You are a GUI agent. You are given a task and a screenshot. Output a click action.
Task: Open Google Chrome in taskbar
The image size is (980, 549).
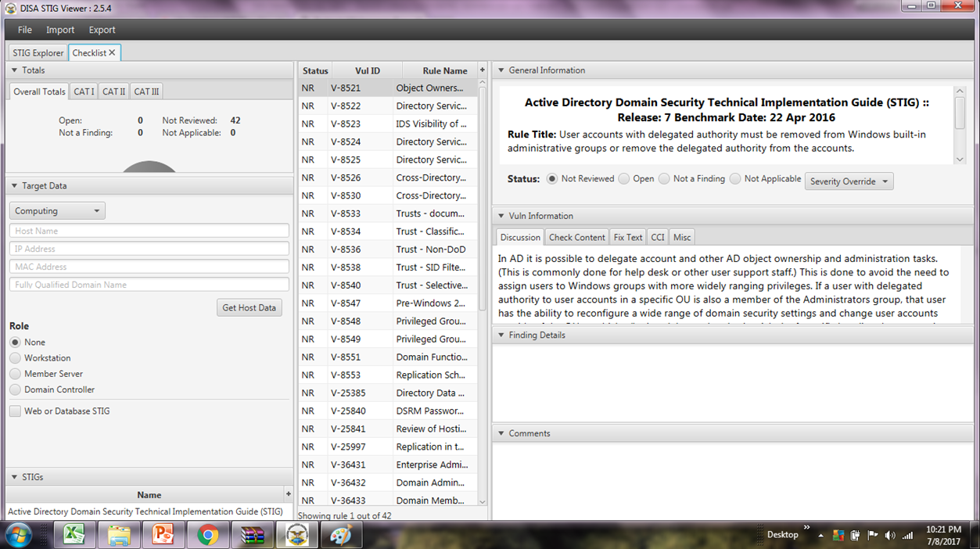pos(207,535)
